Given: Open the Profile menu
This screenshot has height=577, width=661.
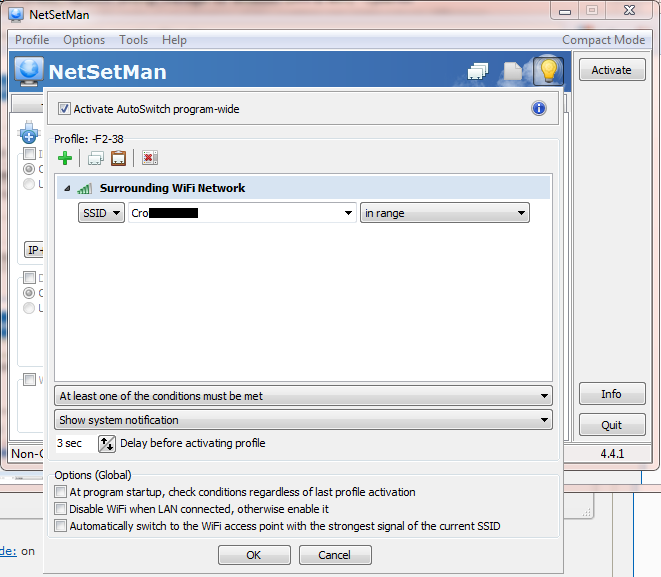Looking at the screenshot, I should (x=32, y=40).
